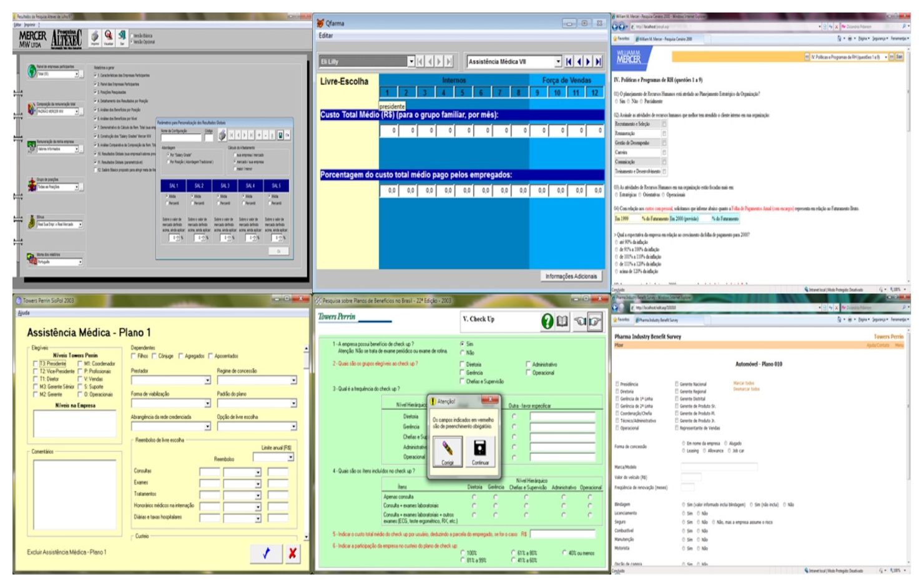This screenshot has height=587, width=924.
Task: Open the Editar menu in Qfarma
Action: click(326, 36)
